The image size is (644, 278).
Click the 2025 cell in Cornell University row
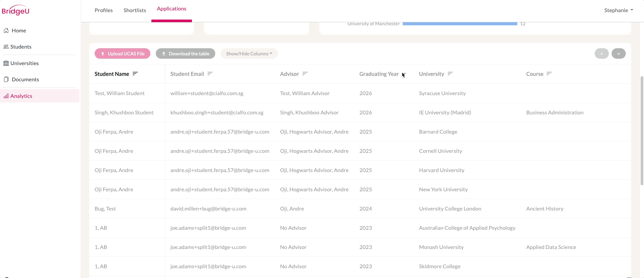coord(366,151)
